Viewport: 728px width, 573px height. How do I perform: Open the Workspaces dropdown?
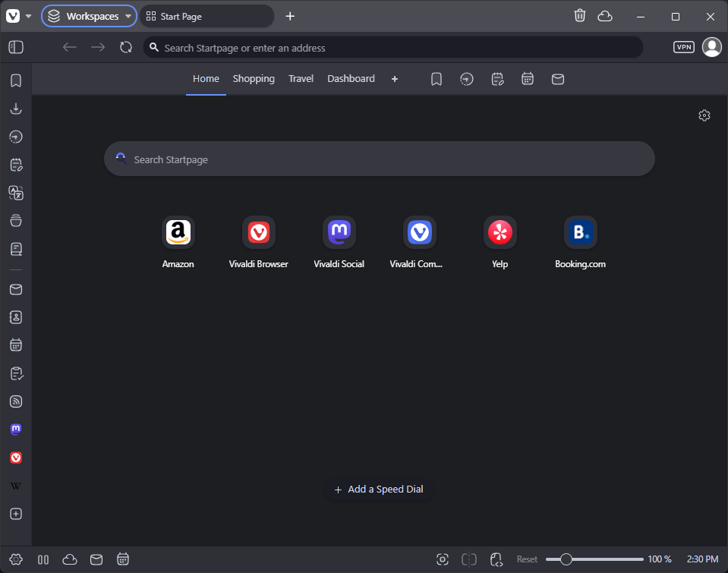tap(89, 16)
